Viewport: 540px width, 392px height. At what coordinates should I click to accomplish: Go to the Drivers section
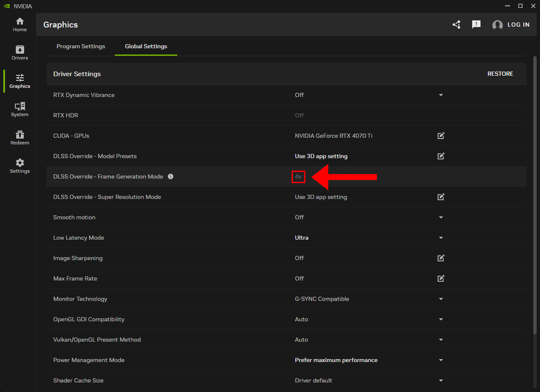[20, 53]
